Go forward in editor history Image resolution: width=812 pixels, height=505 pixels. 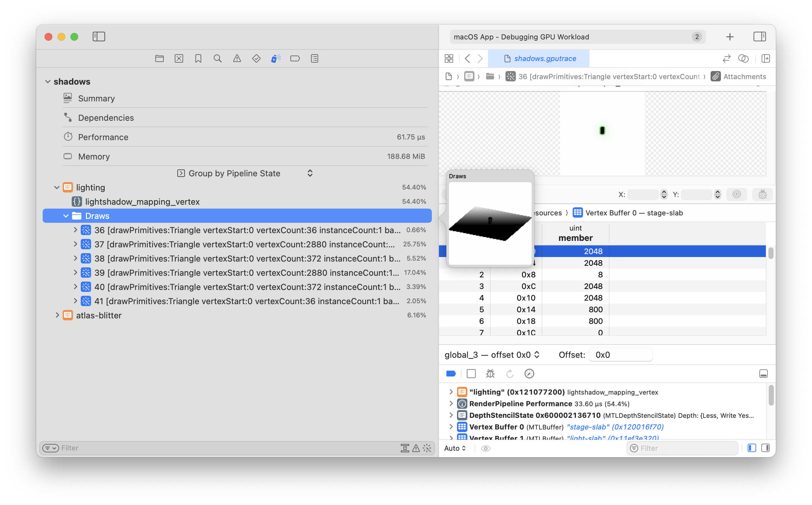(x=480, y=59)
